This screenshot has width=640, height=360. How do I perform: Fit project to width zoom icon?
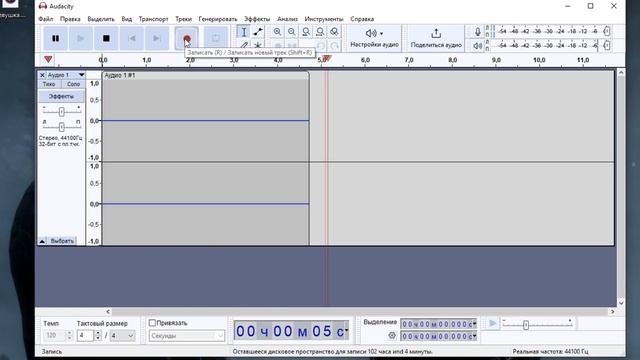[x=320, y=32]
